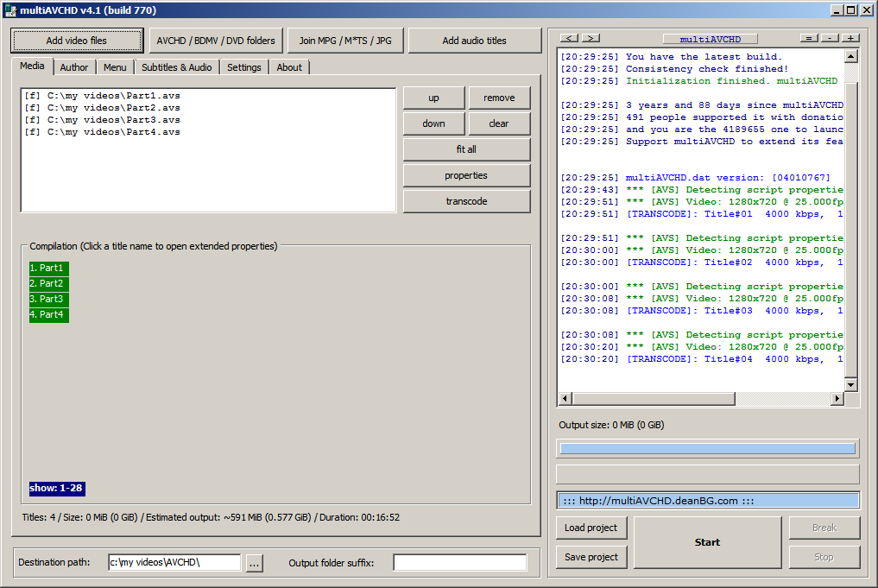878x588 pixels.
Task: Open the About tab
Action: (289, 67)
